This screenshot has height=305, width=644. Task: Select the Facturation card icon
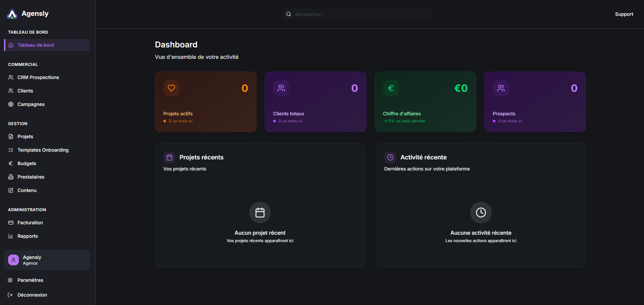[11, 223]
